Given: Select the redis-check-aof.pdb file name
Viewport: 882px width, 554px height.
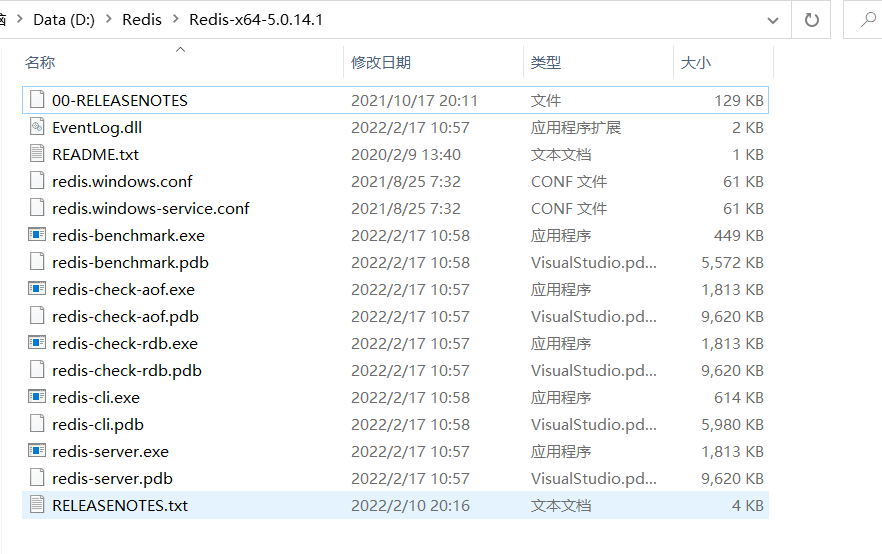Looking at the screenshot, I should (125, 317).
